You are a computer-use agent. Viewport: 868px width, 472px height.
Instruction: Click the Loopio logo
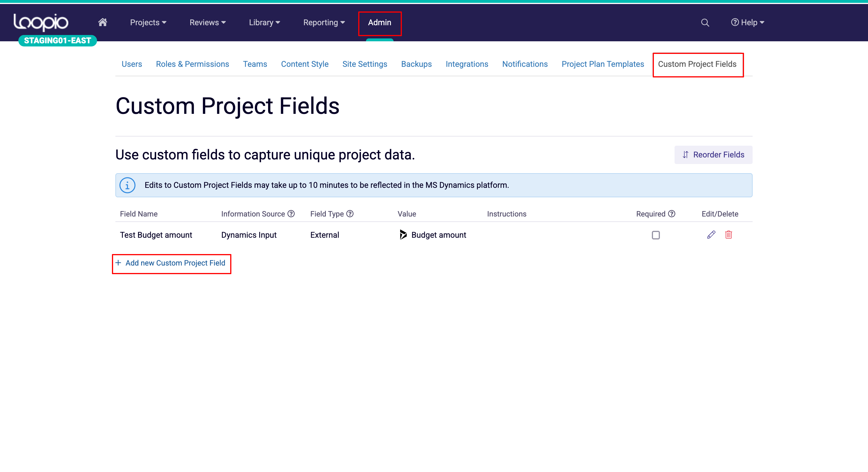[x=40, y=22]
